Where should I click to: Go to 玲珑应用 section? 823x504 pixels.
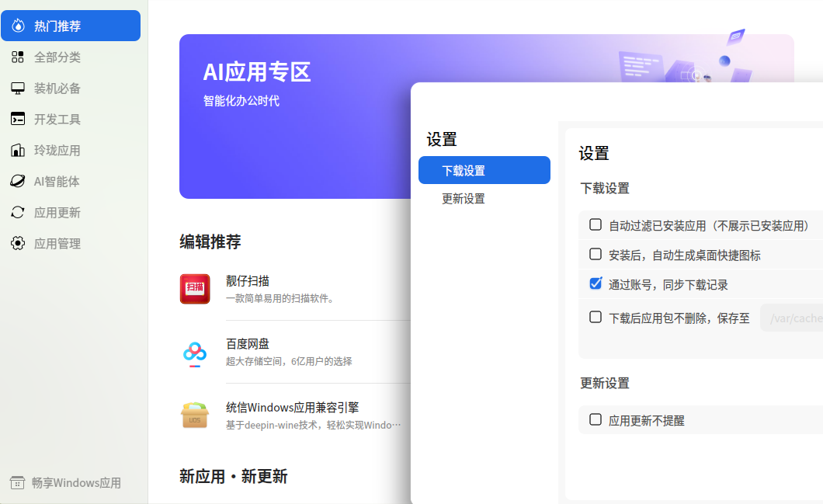[71, 150]
